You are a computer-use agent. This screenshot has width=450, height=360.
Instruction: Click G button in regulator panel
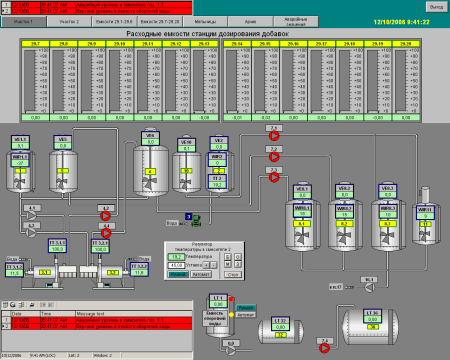point(228,257)
